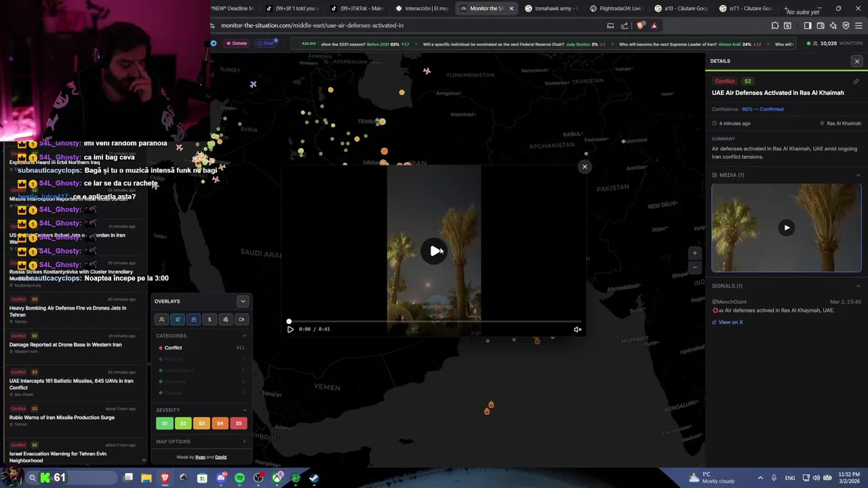The width and height of the screenshot is (868, 488).
Task: Collapse the Categories section
Action: [x=244, y=335]
